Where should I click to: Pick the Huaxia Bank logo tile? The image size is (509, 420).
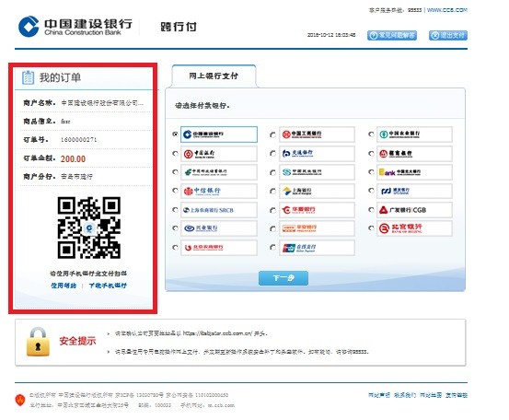tap(317, 210)
